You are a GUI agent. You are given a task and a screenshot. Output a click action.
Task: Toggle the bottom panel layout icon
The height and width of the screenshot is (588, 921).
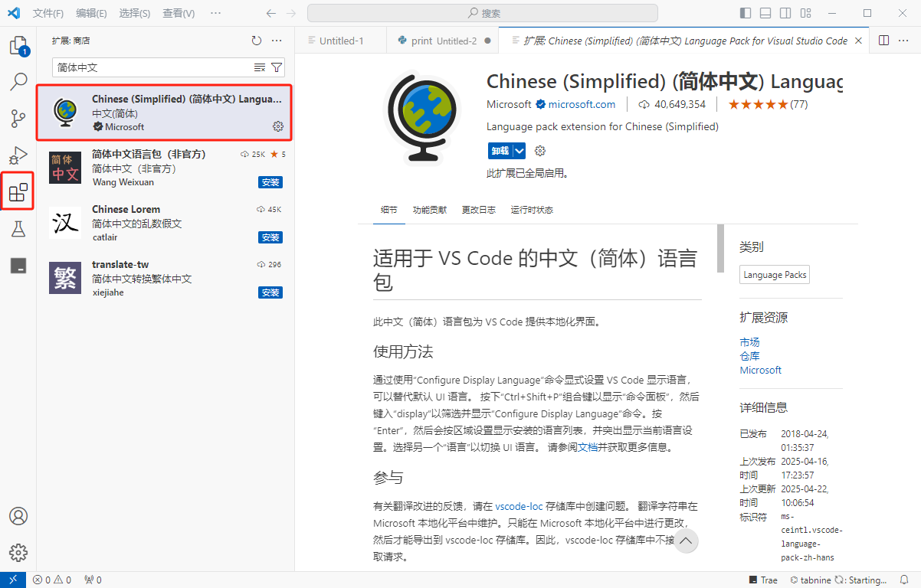click(x=765, y=13)
